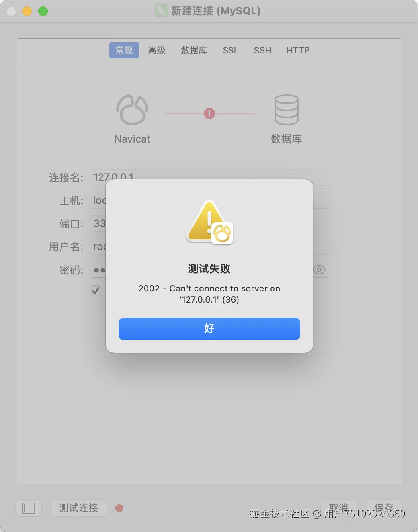The height and width of the screenshot is (532, 418).
Task: Click the yellow minimize window button
Action: (x=27, y=11)
